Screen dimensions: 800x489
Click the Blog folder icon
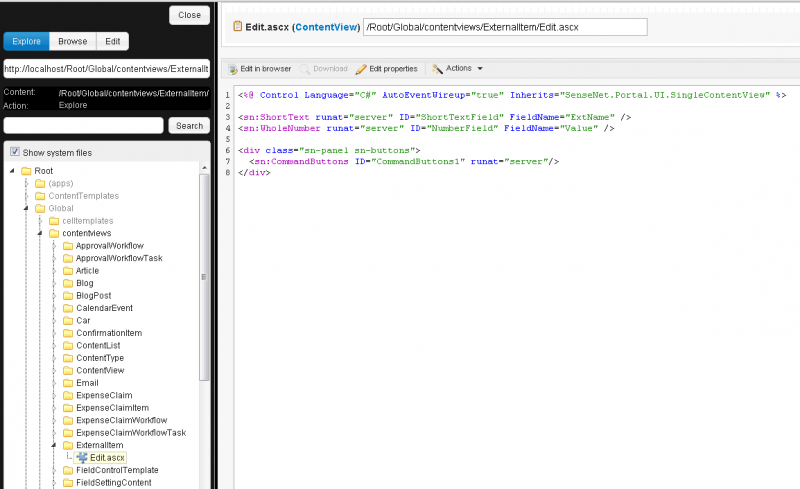pos(68,283)
